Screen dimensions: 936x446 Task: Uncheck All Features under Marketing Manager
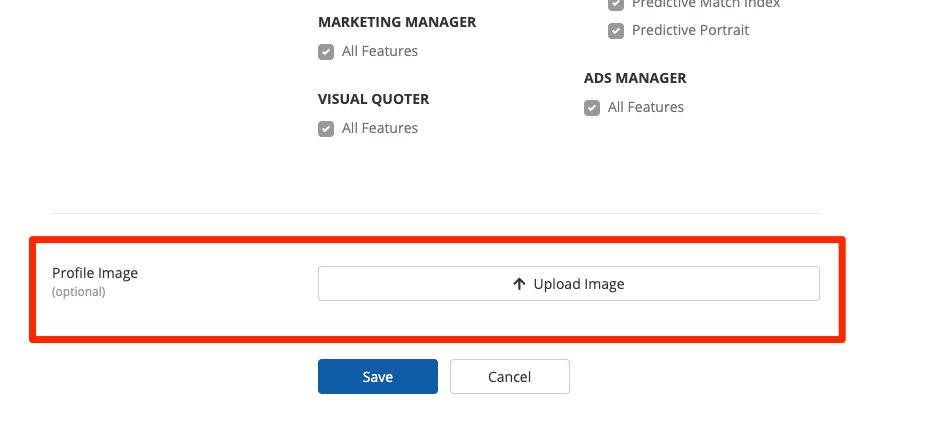[326, 52]
